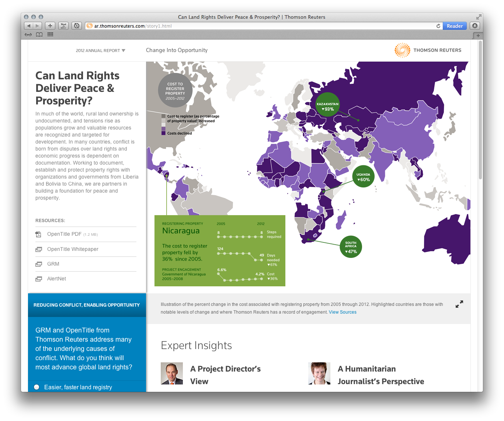The width and height of the screenshot is (504, 421).
Task: Click the Thomson Reuters favicon in address bar
Action: pos(90,26)
